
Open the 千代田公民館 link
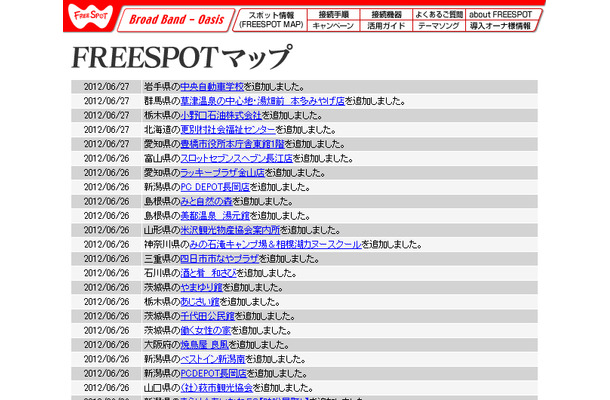[208, 316]
